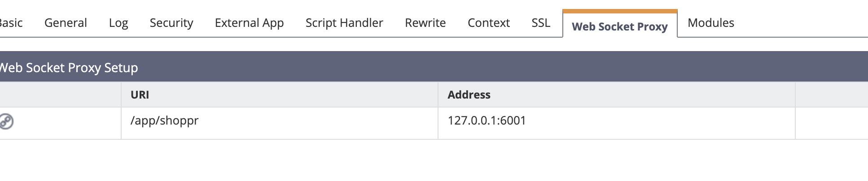Show the Rewrite tab
The width and height of the screenshot is (868, 181).
[x=425, y=23]
